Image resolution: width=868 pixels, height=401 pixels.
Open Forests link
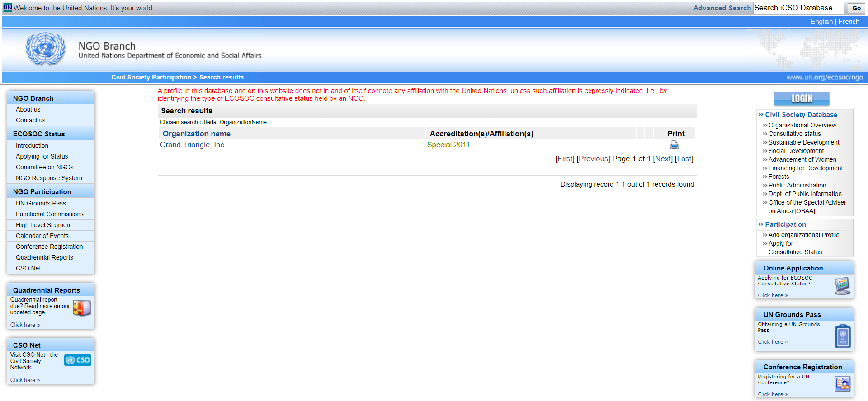tap(779, 177)
